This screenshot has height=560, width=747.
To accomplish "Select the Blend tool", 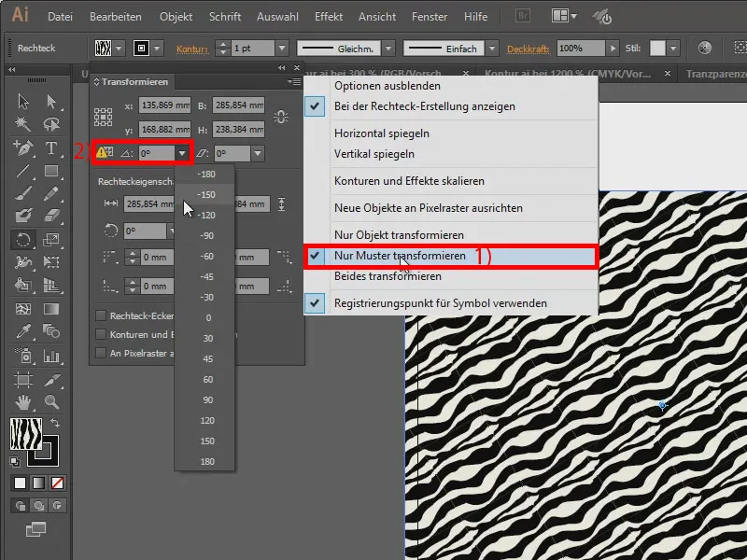I will [x=51, y=331].
